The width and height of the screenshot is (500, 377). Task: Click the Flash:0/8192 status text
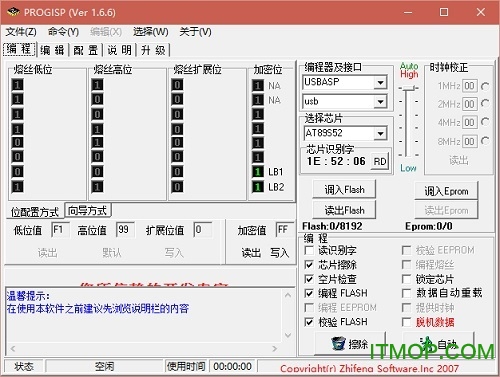(332, 226)
